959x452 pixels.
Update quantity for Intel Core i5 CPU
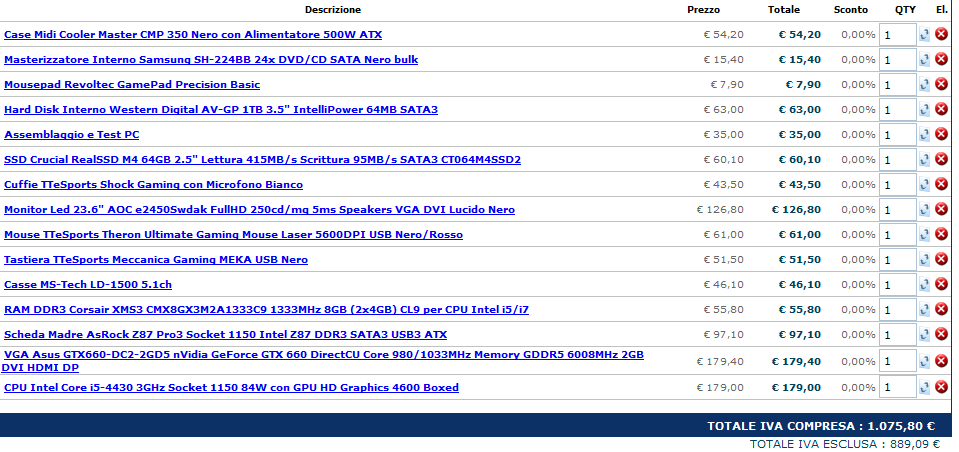click(x=924, y=388)
